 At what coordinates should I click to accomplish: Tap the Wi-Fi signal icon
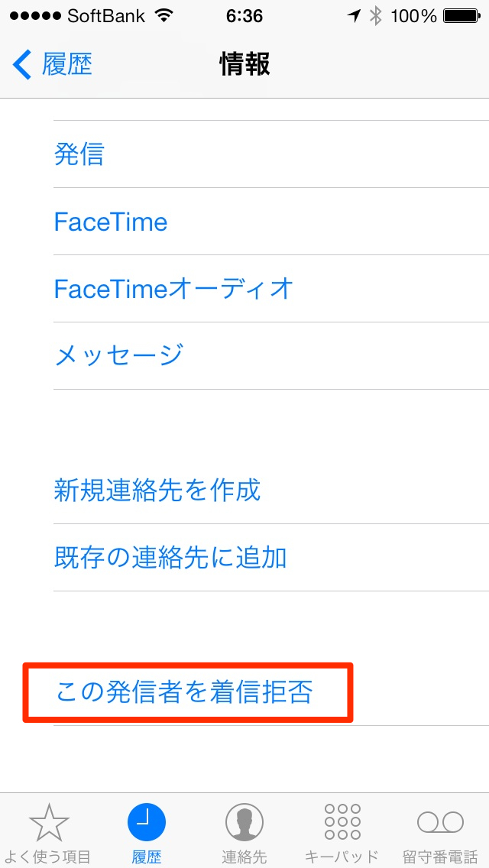(164, 16)
